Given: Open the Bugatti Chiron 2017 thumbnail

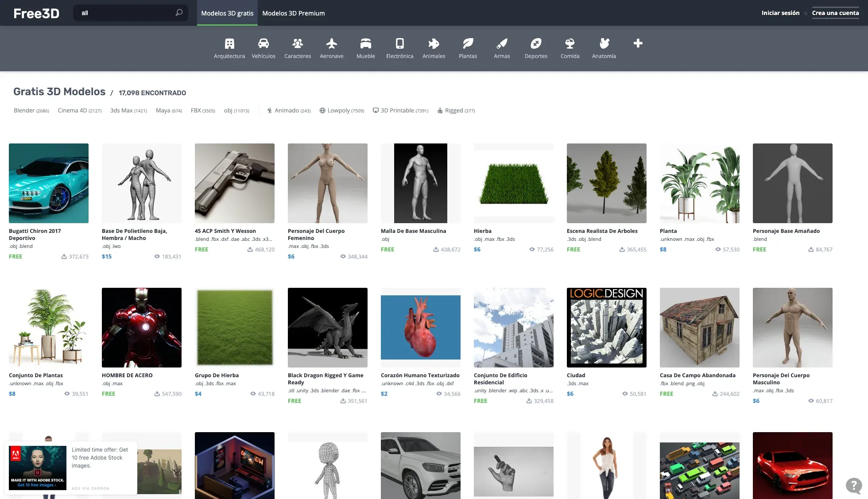Looking at the screenshot, I should point(49,183).
